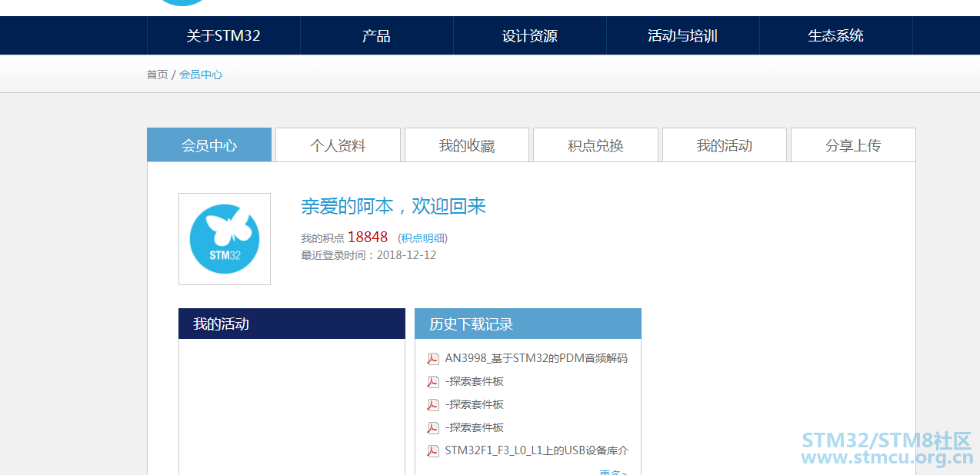Go to 首页 breadcrumb link
Viewport: 980px width, 475px height.
click(157, 75)
